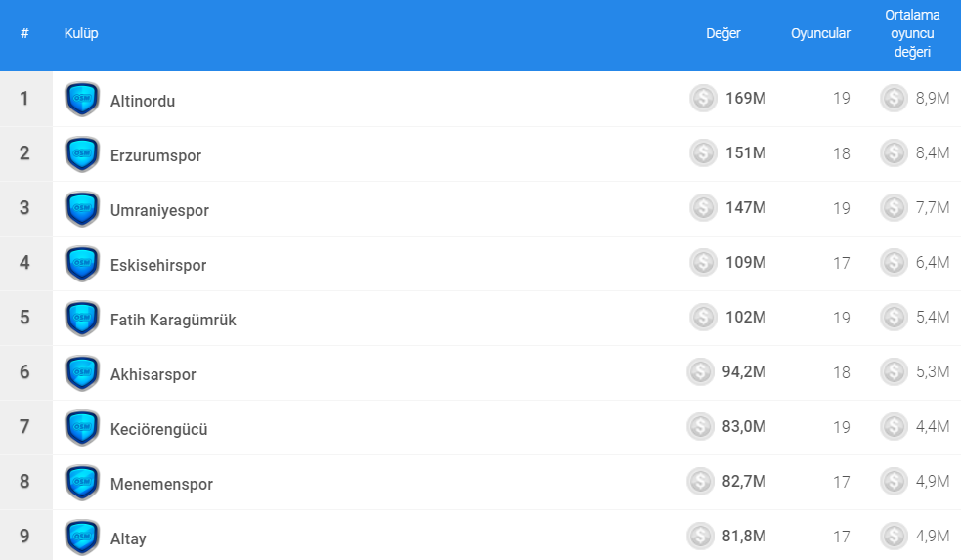Open the Keciörengücü club name link
Viewport: 961px width, 560px height.
pyautogui.click(x=159, y=429)
